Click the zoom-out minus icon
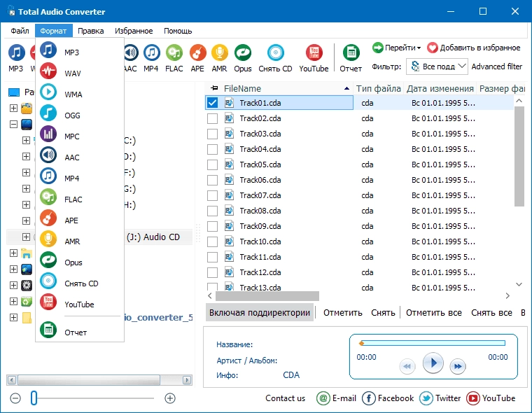 coord(15,398)
